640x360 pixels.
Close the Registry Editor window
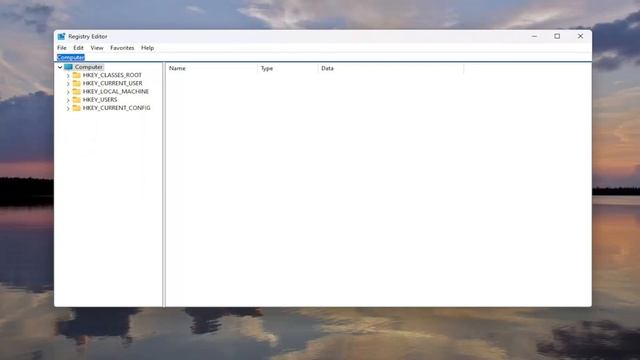[x=580, y=36]
